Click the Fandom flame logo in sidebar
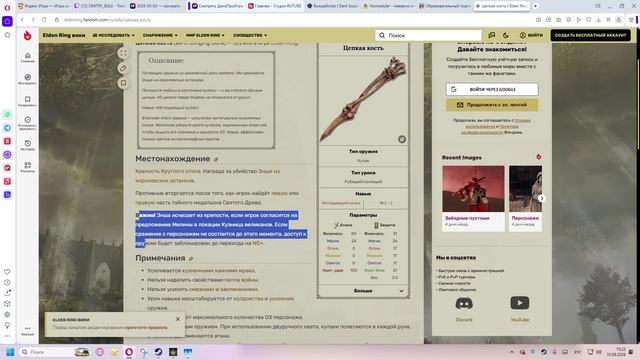The width and height of the screenshot is (640, 360). pos(27,36)
